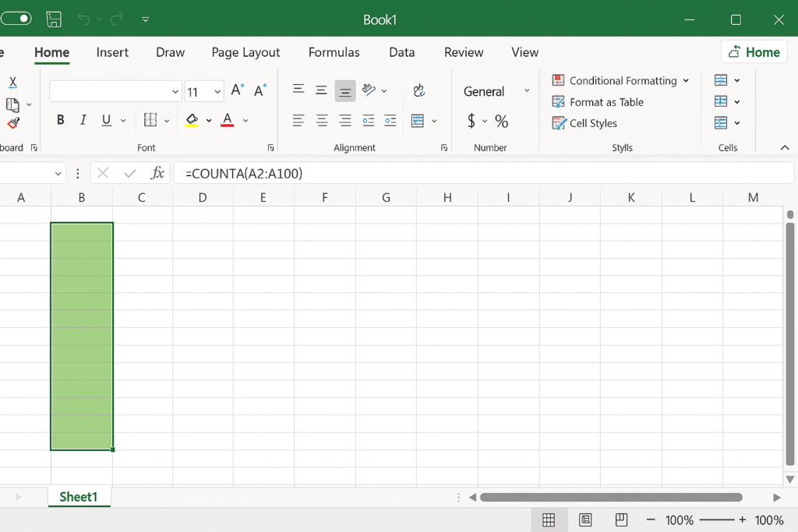
Task: Save the workbook with the floppy icon
Action: point(54,19)
